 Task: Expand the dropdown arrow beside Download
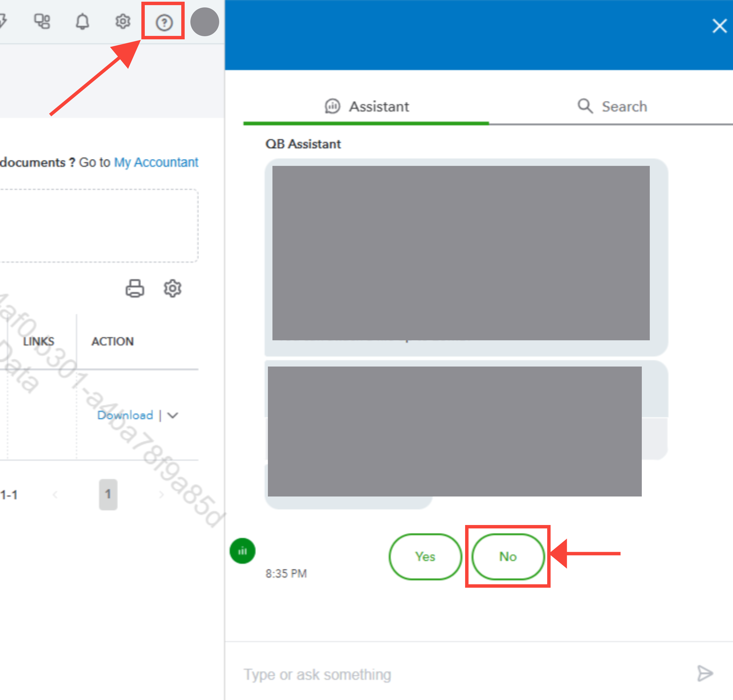173,415
